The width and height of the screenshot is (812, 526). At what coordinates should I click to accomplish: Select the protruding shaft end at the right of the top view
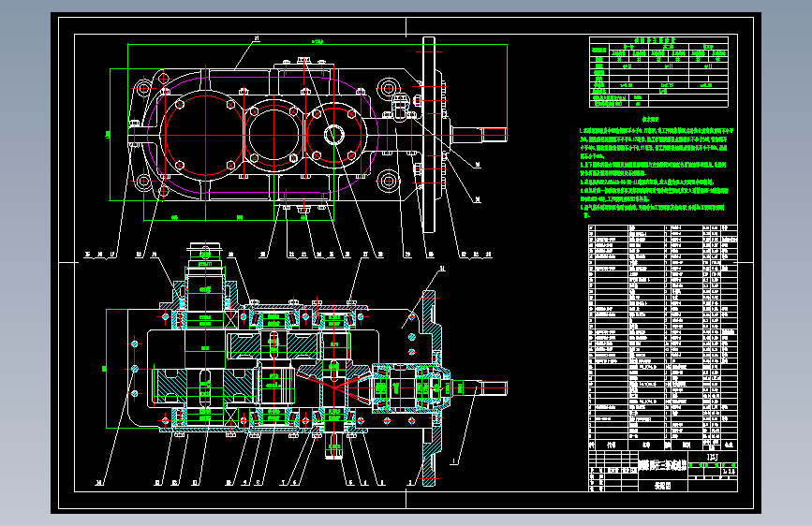(480, 135)
